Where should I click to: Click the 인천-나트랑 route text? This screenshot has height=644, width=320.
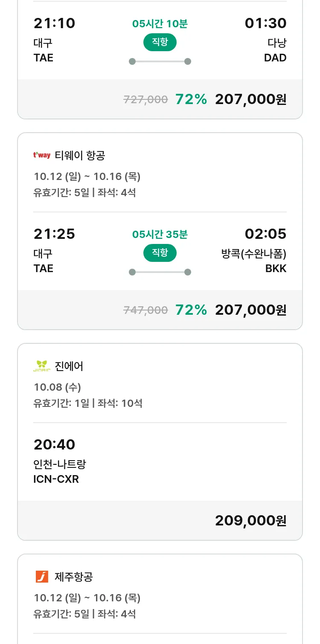click(60, 464)
